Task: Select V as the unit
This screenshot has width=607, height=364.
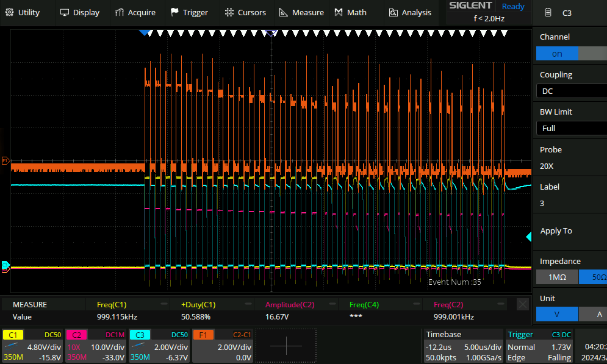Action: 556,314
